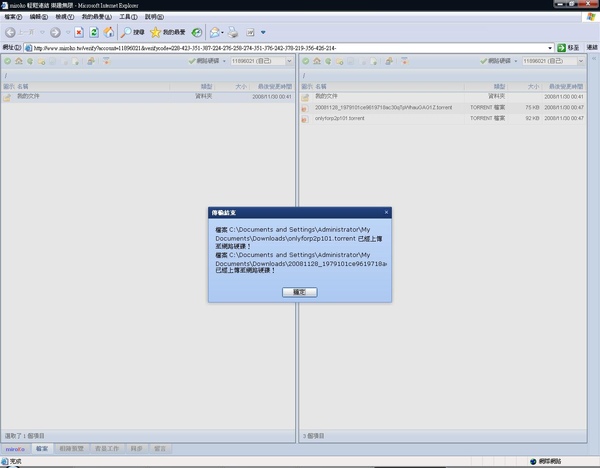Close the 傳輸結束 dialog with X
Image resolution: width=600 pixels, height=468 pixels.
(x=386, y=212)
